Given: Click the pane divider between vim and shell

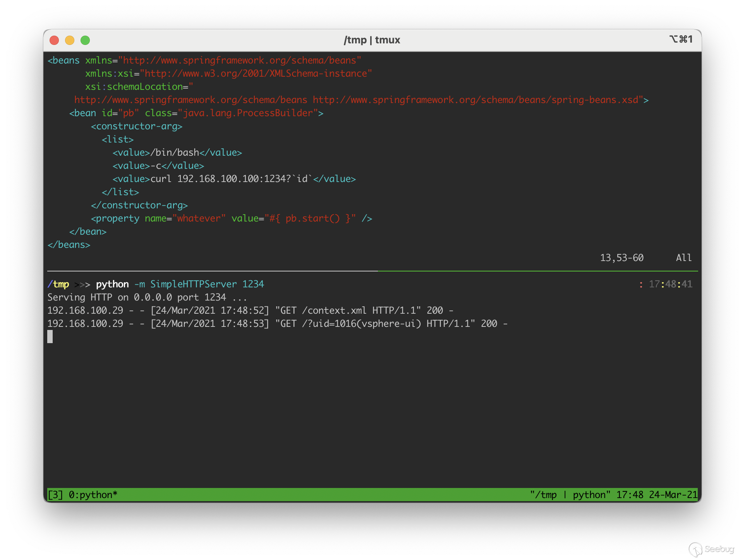Looking at the screenshot, I should point(372,271).
